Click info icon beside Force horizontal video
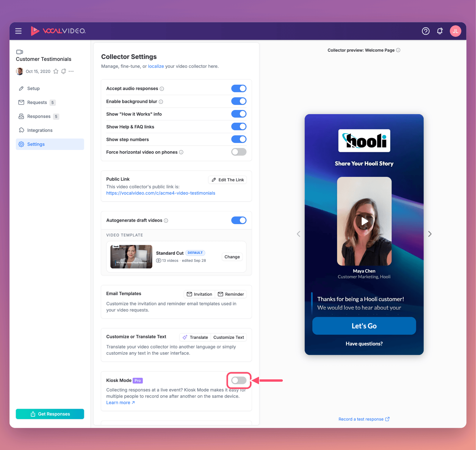Screen dimensions: 476x450 click(181, 152)
